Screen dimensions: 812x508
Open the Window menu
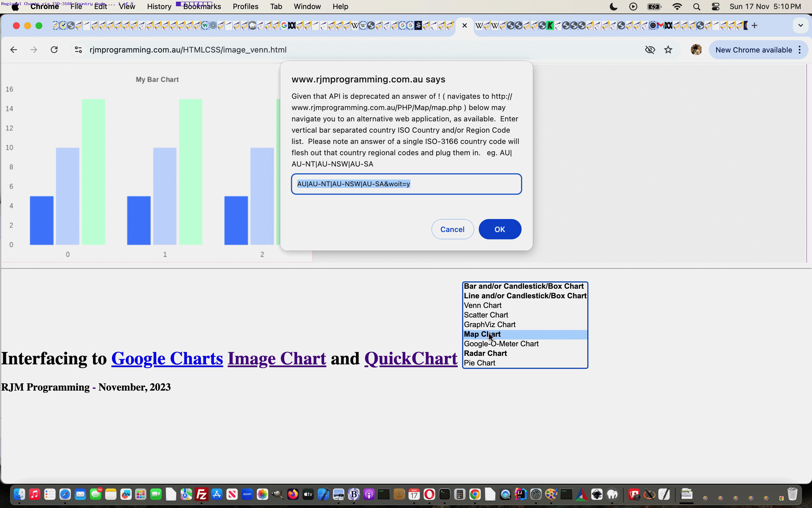pyautogui.click(x=307, y=6)
